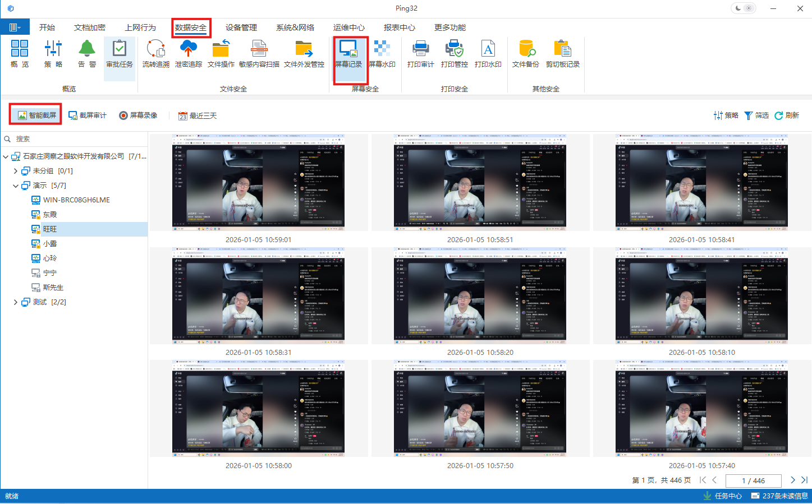Click the 刷新 refresh button

click(x=787, y=115)
